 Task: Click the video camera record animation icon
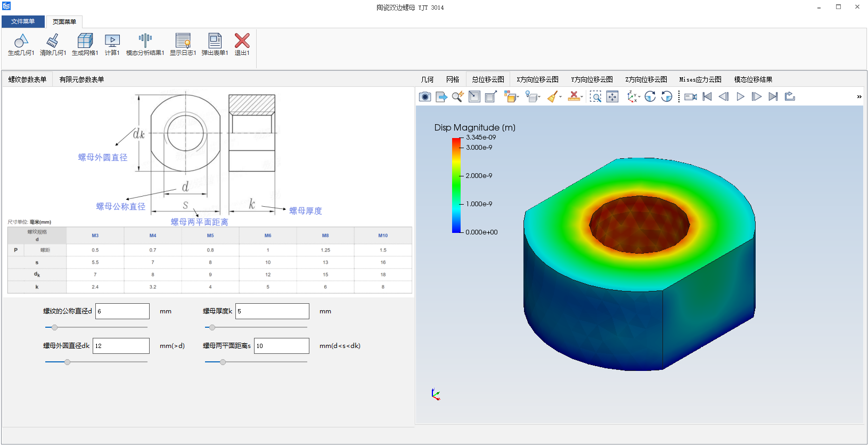pos(691,96)
